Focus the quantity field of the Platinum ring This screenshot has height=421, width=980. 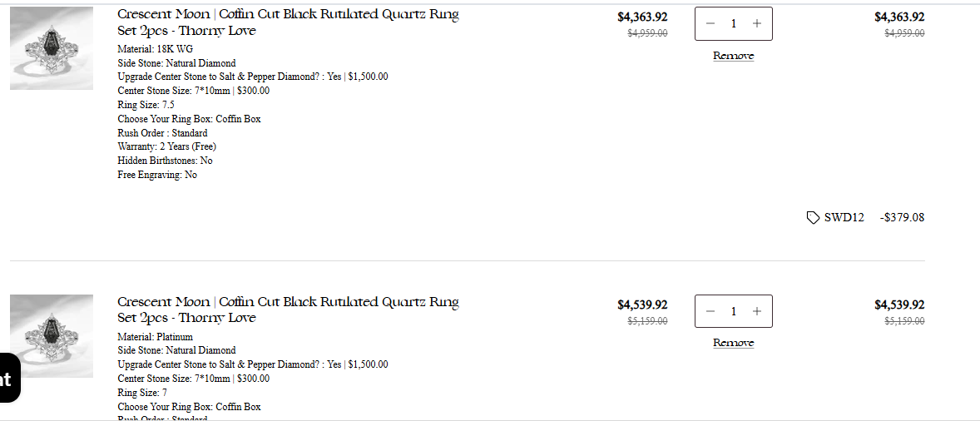pyautogui.click(x=733, y=311)
